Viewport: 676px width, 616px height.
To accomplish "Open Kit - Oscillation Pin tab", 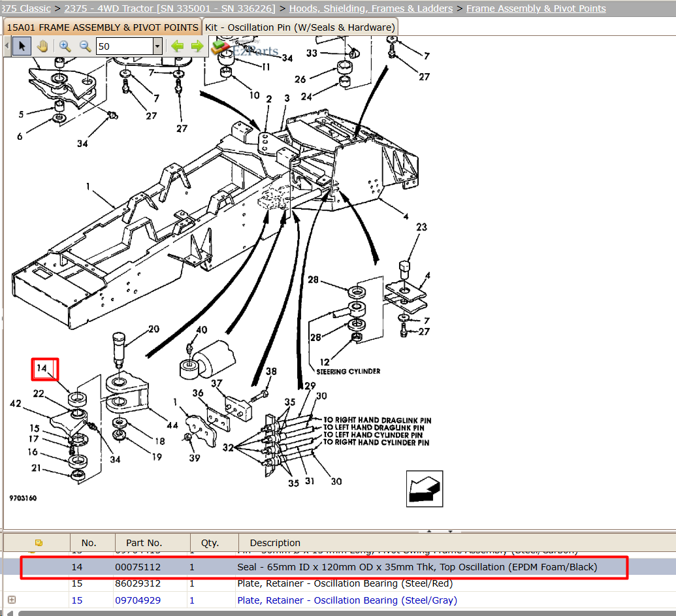I will point(300,27).
